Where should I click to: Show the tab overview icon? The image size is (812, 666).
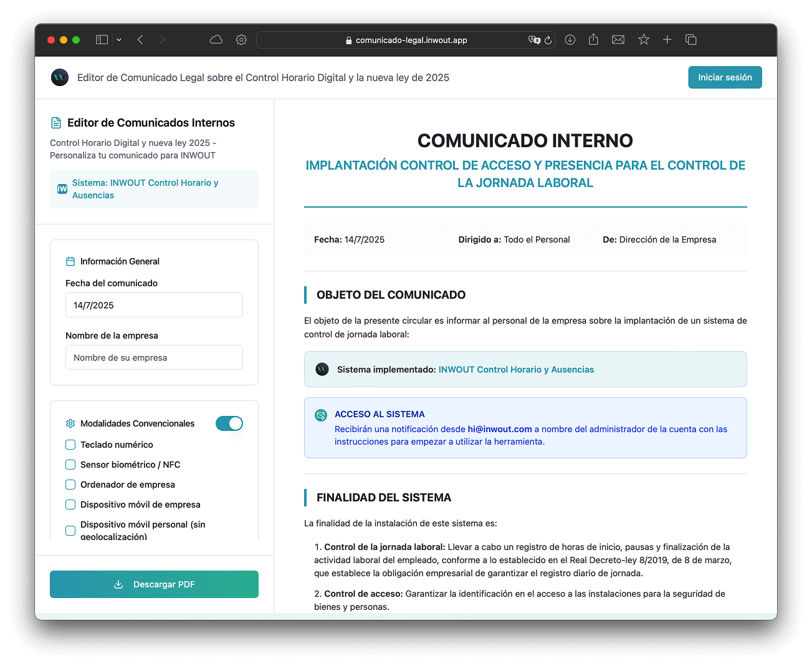click(x=690, y=40)
